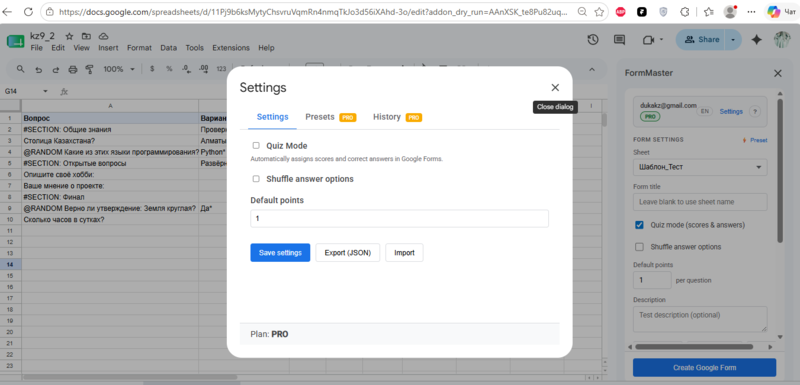Bookmark this page with the address bar star
Viewport: 800px width, 385px height.
[599, 12]
